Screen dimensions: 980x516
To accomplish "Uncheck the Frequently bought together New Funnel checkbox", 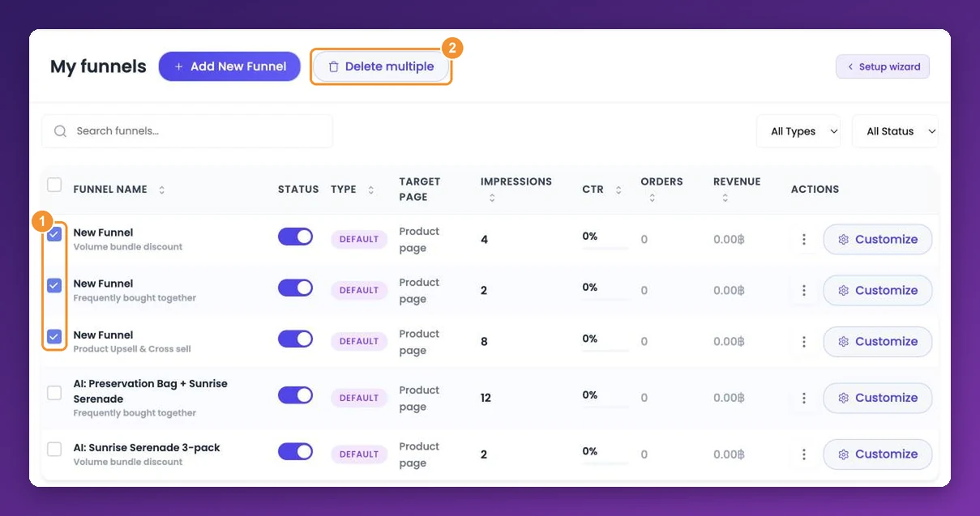I will (54, 285).
